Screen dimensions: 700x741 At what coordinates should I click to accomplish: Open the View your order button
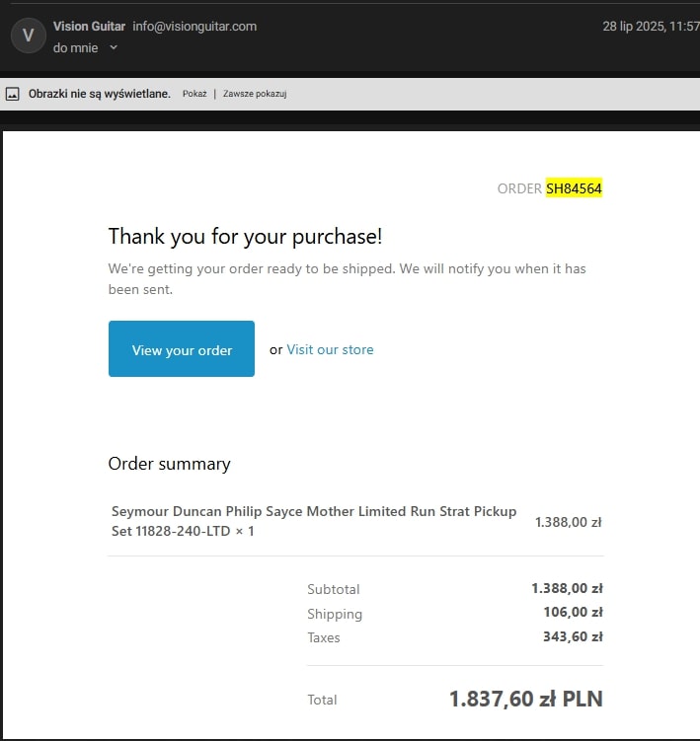click(182, 348)
